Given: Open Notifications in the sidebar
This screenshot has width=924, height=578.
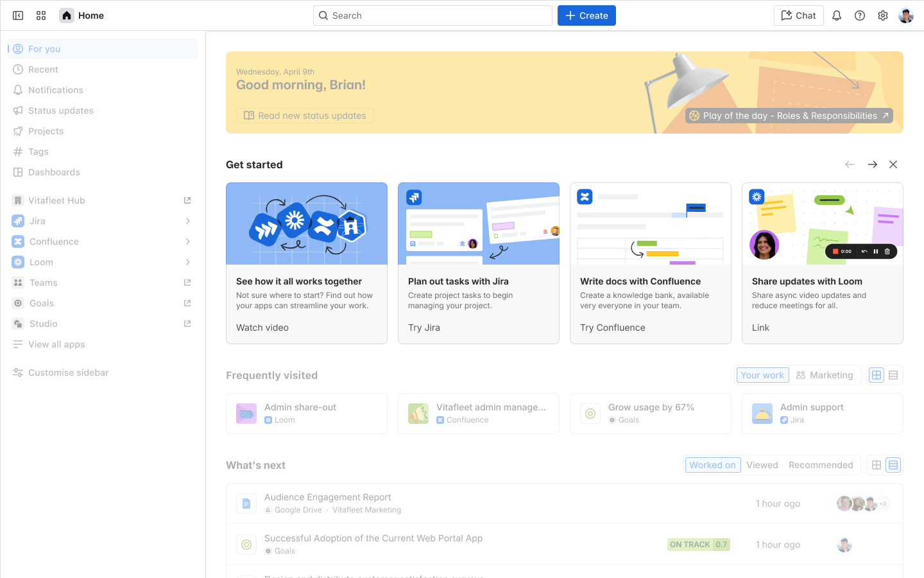Looking at the screenshot, I should click(103, 90).
